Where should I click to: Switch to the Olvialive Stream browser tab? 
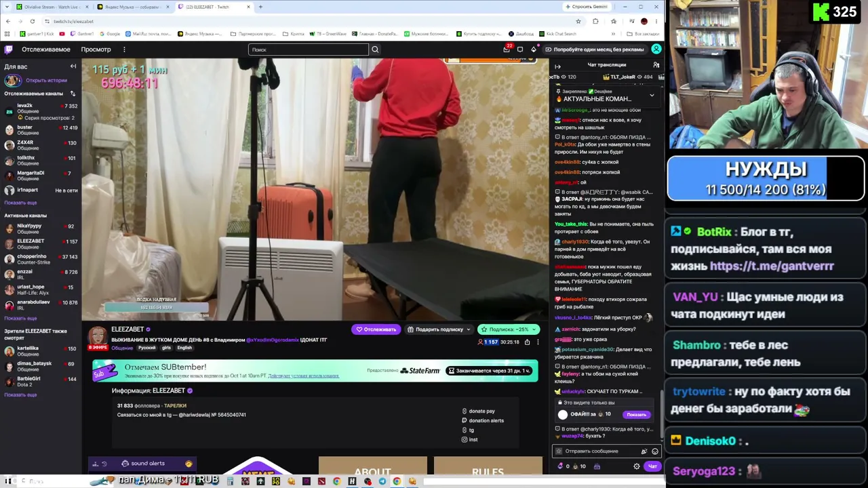tap(52, 7)
